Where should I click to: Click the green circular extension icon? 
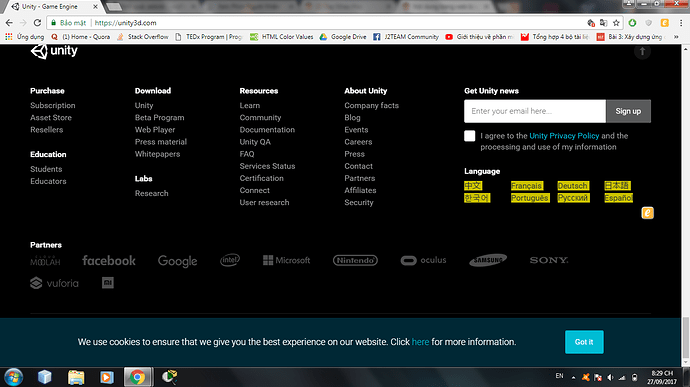pos(632,23)
